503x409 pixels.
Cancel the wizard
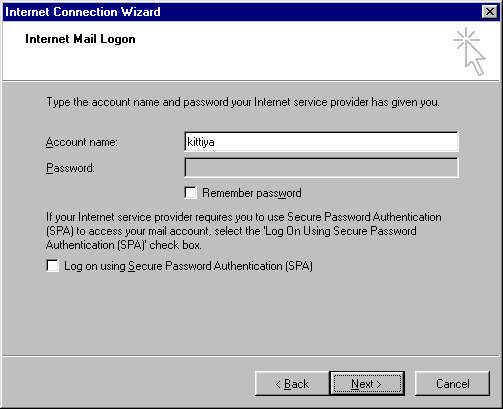452,384
